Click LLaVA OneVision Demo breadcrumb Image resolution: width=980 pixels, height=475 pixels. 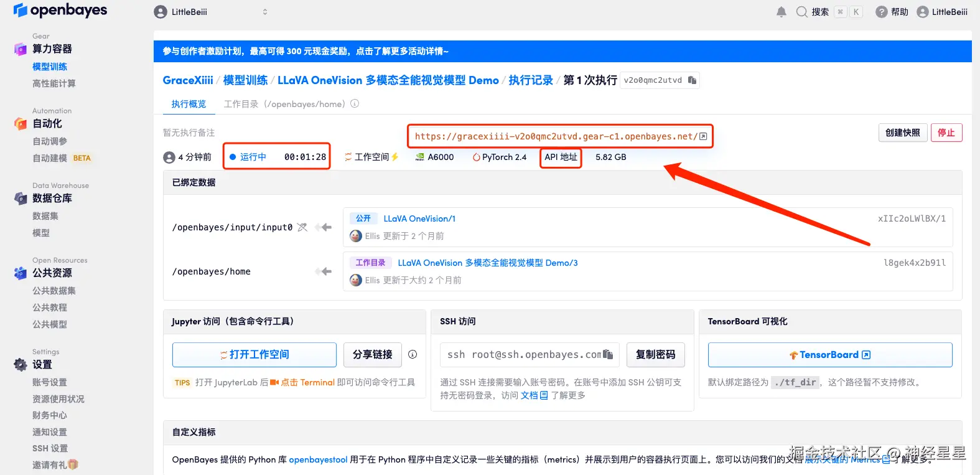(x=388, y=80)
